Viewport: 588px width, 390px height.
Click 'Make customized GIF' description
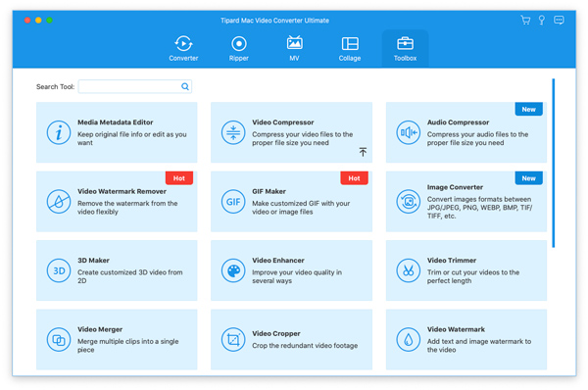coord(301,208)
